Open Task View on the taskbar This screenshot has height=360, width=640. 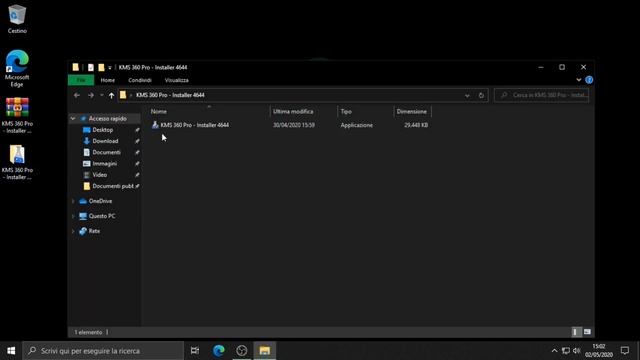point(195,351)
